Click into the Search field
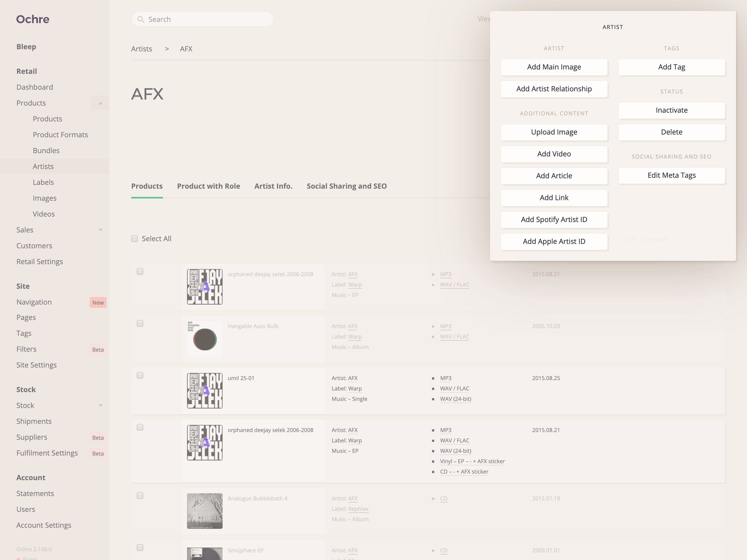This screenshot has width=747, height=560. coord(208,20)
